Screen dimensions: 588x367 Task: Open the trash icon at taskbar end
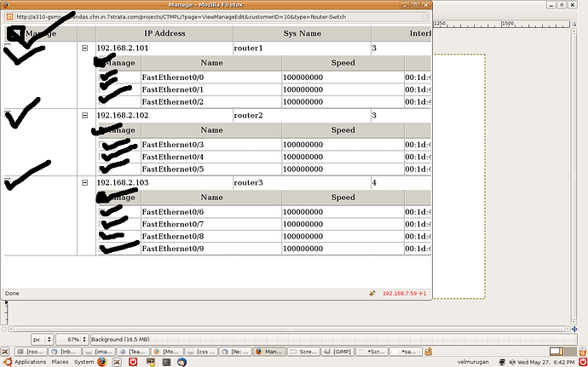click(582, 352)
